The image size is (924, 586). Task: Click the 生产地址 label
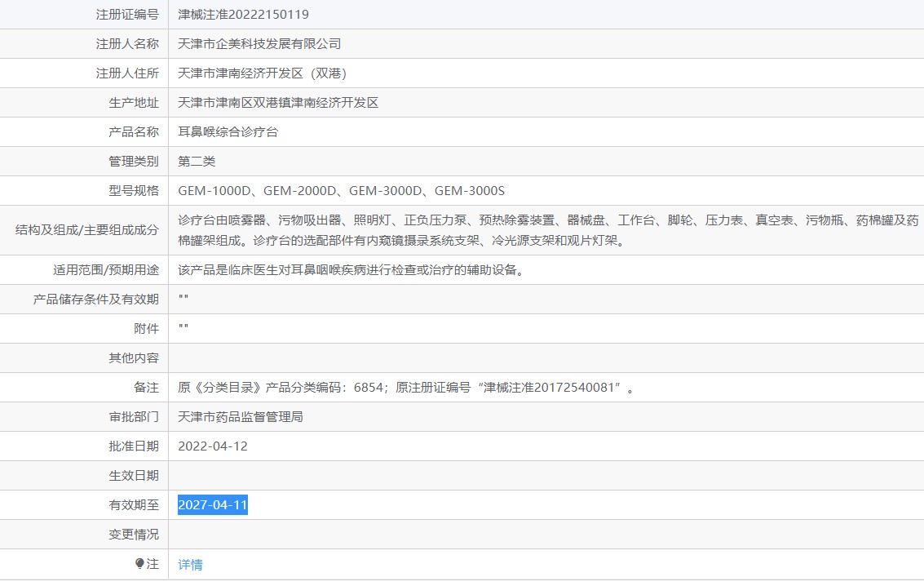pyautogui.click(x=134, y=103)
